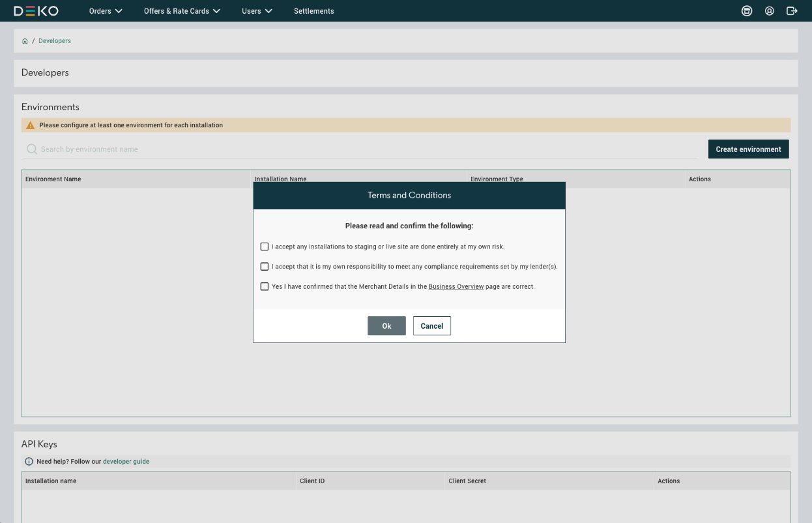Click the Developers breadcrumb link
The height and width of the screenshot is (523, 812).
pos(55,41)
